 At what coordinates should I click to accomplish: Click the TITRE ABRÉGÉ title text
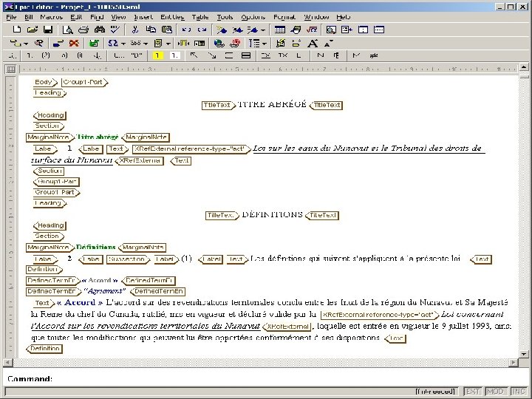tap(273, 104)
